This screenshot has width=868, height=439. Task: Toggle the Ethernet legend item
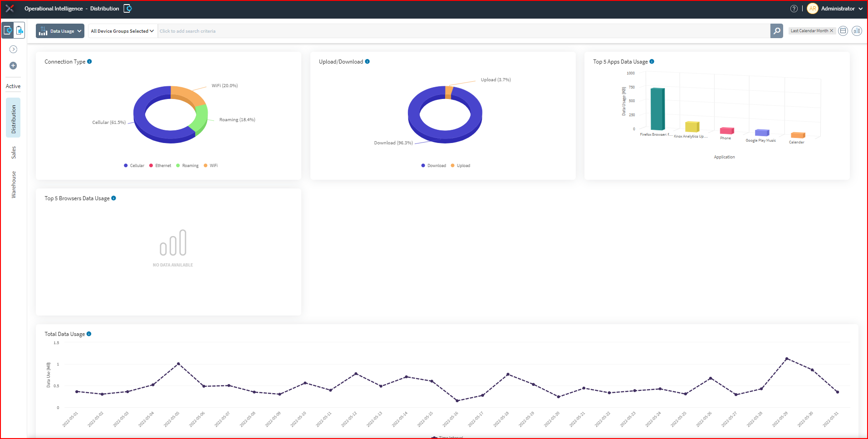160,166
